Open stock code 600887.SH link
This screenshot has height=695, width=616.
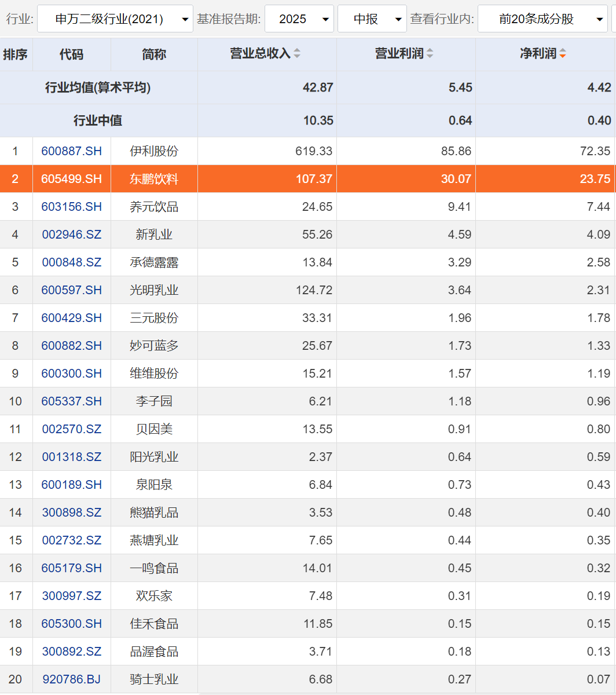pos(72,151)
